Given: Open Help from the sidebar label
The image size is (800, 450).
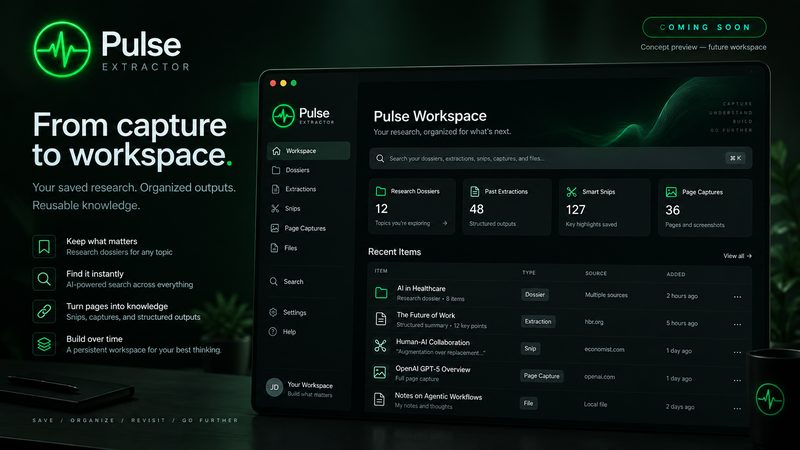Looking at the screenshot, I should tap(289, 332).
